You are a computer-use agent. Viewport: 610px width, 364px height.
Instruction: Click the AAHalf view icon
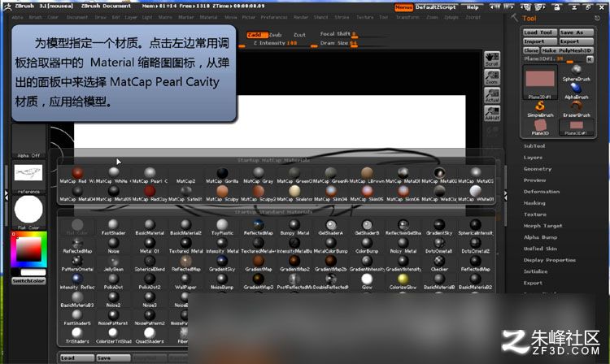click(x=492, y=113)
